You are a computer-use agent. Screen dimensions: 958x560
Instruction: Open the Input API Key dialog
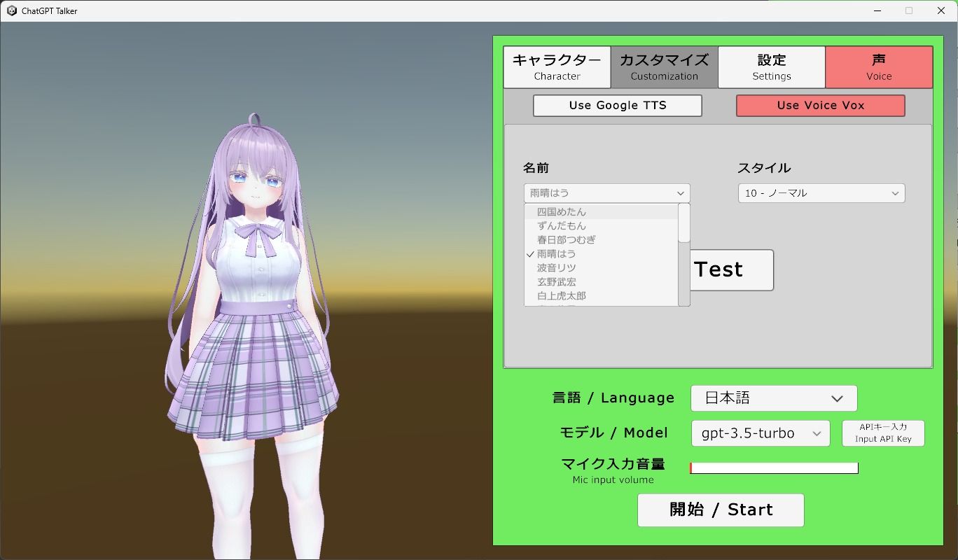882,433
